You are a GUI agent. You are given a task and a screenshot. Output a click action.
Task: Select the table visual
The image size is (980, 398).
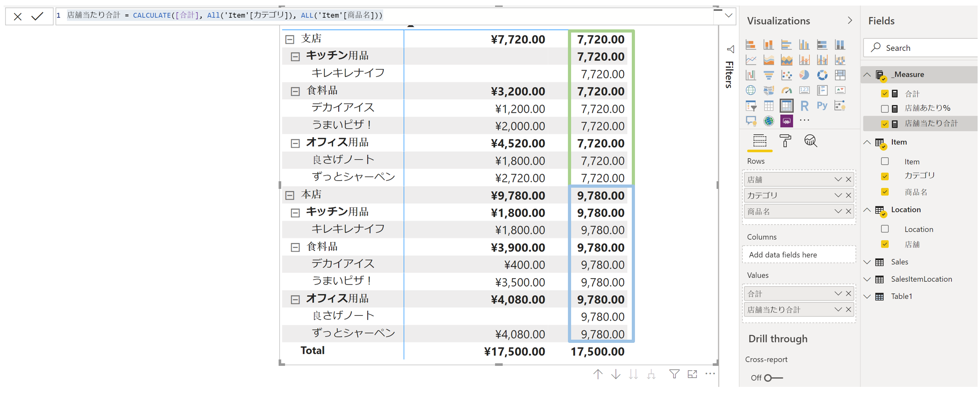coord(768,106)
